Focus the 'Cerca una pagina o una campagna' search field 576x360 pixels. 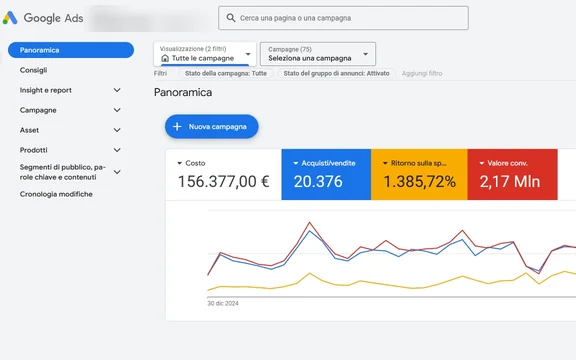[x=343, y=18]
